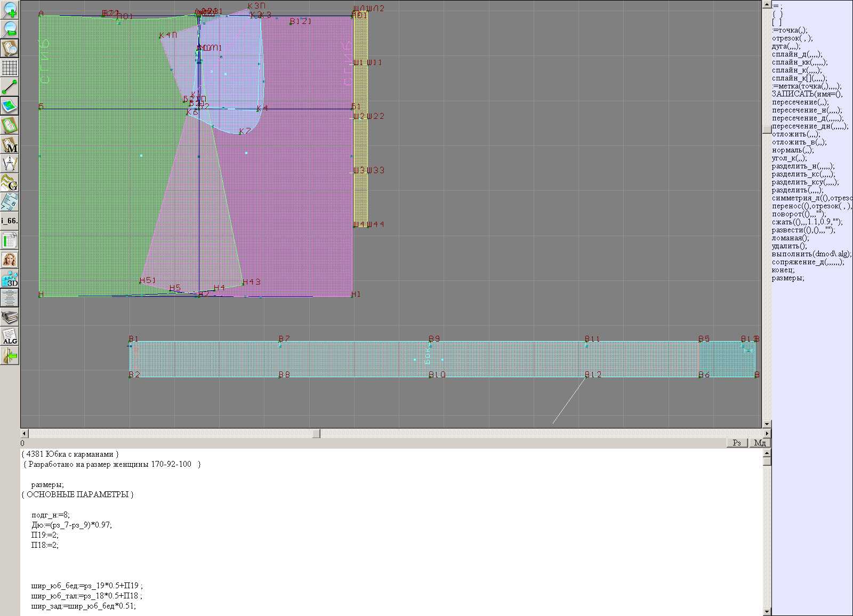Click the zoom out magnifier icon
Image resolution: width=853 pixels, height=616 pixels.
10,29
